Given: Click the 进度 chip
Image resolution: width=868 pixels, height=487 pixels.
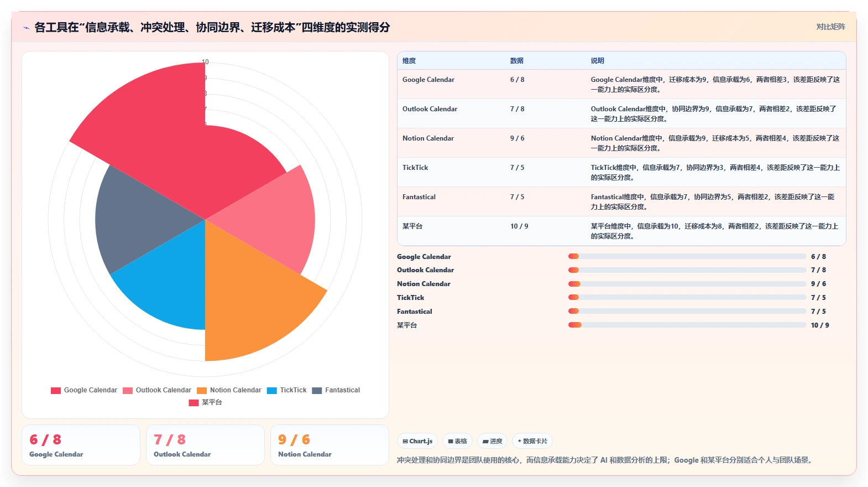Looking at the screenshot, I should 492,441.
